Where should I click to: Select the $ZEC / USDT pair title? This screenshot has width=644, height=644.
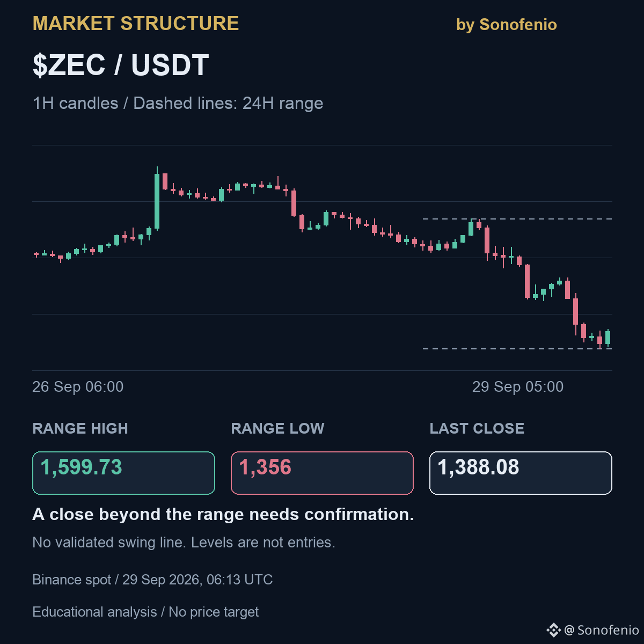click(x=121, y=65)
